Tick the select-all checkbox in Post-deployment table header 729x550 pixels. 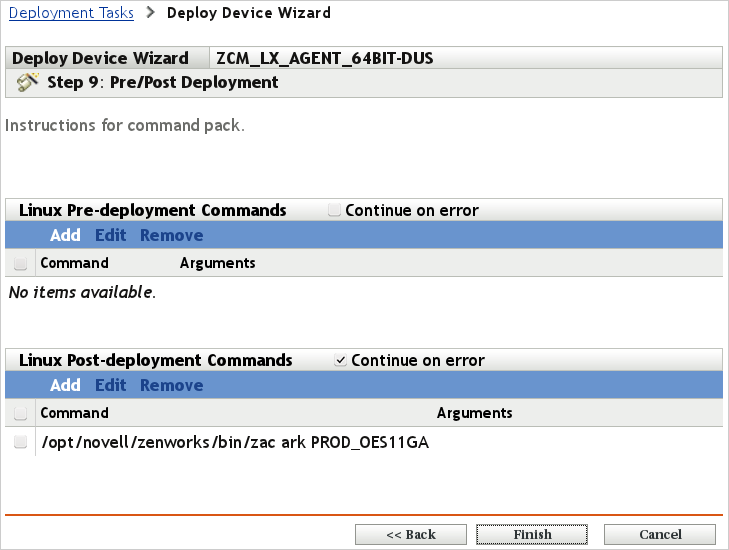click(20, 414)
